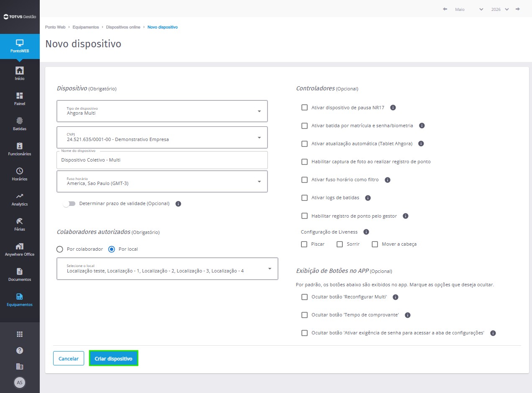Click the 'Criar dispositivo' button

113,359
